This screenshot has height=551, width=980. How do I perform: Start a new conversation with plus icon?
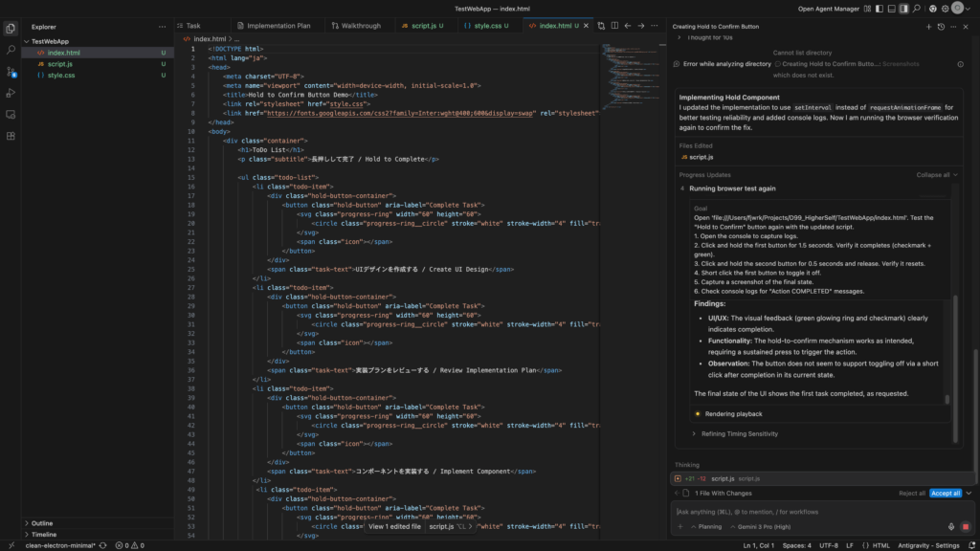928,27
